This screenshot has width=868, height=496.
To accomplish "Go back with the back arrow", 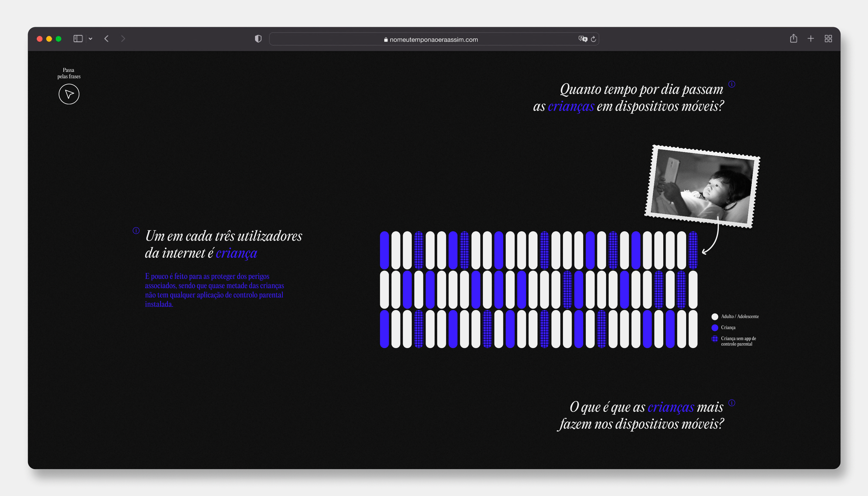I will (106, 39).
